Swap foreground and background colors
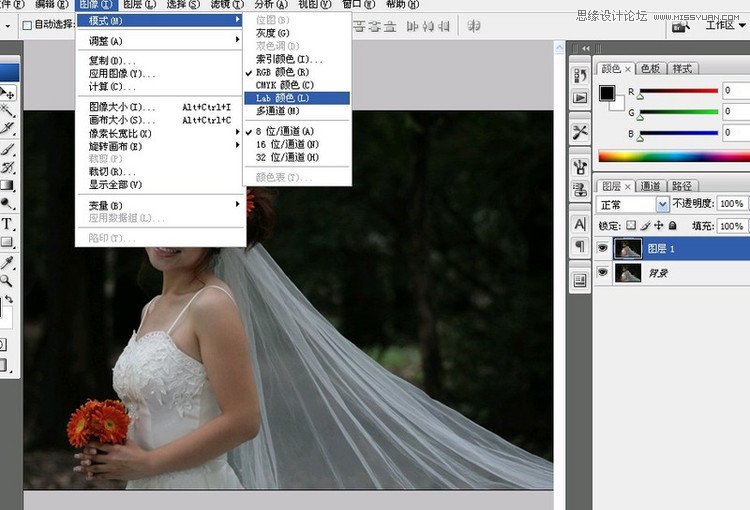 tap(9, 299)
